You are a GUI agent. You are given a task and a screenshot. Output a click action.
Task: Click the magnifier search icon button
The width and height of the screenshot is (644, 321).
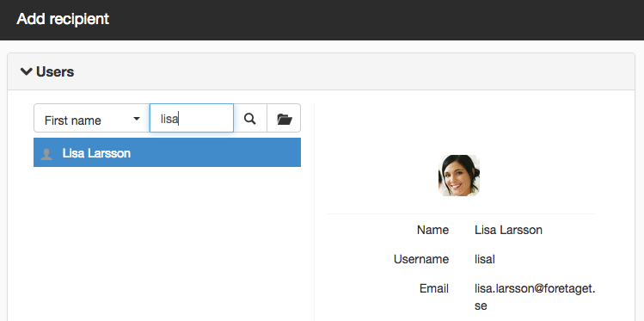pos(250,119)
